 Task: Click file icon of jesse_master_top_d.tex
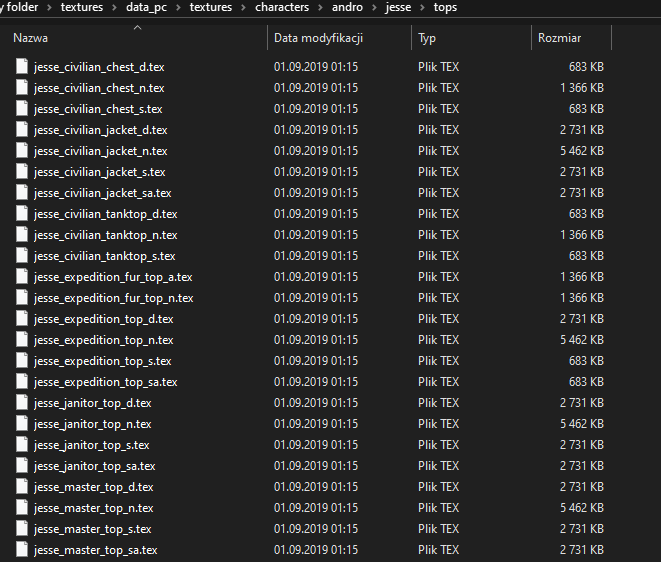point(22,487)
